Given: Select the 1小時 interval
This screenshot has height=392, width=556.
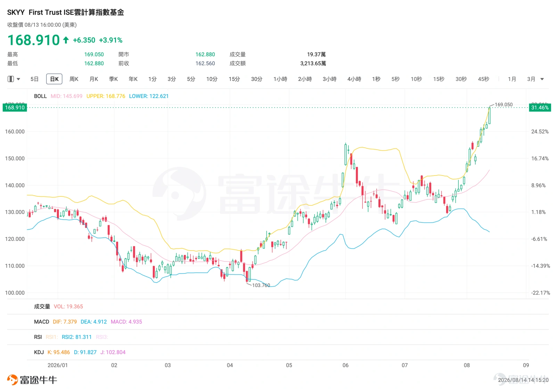Looking at the screenshot, I should tap(280, 79).
